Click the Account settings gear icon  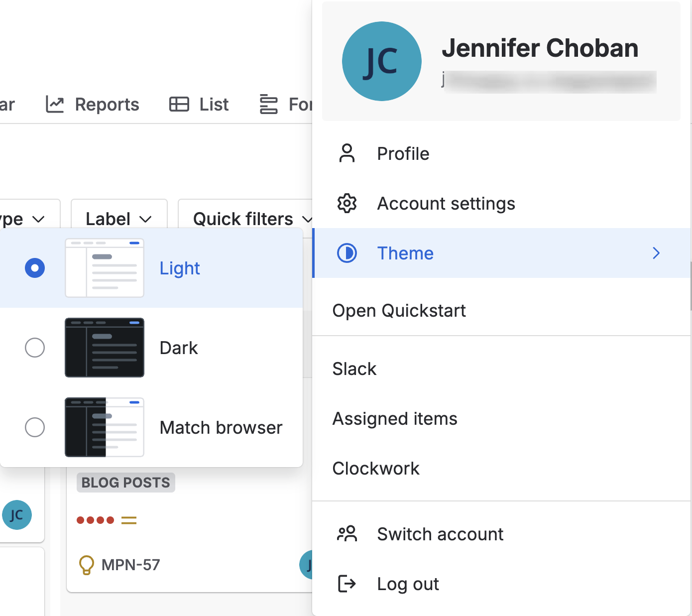(x=347, y=203)
